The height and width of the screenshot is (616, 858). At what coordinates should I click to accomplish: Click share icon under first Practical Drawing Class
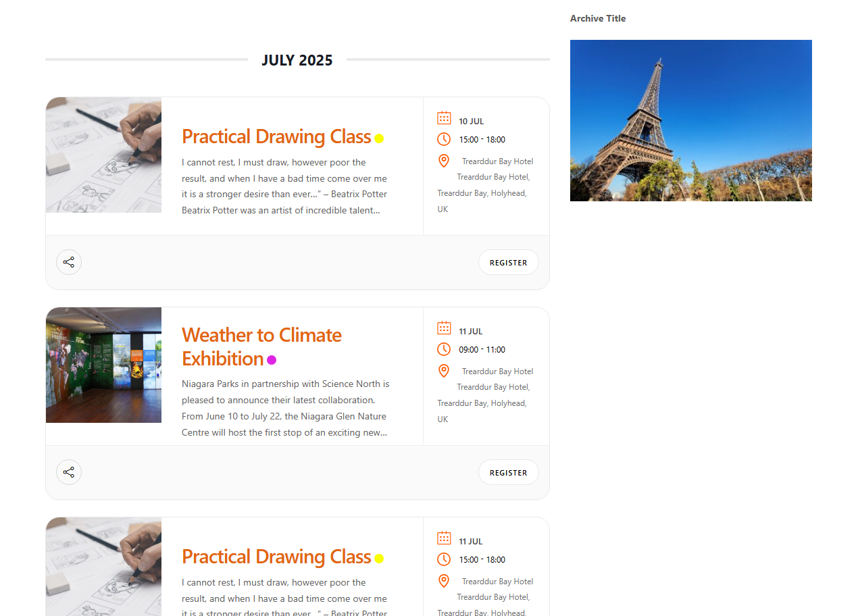69,262
